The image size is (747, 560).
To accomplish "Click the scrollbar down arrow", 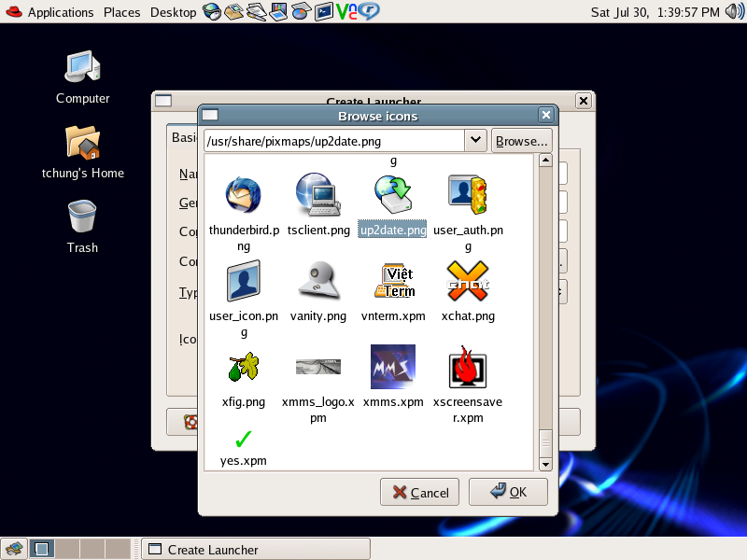I will point(545,464).
